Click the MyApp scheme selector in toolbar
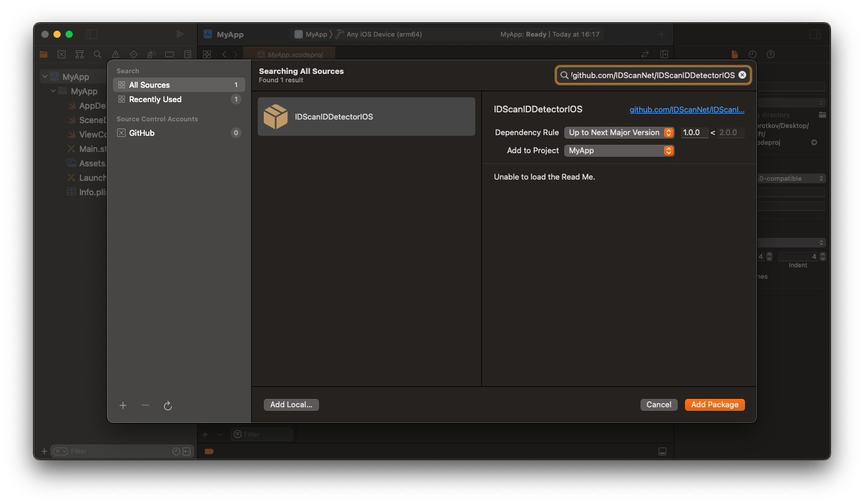864x504 pixels. click(311, 34)
